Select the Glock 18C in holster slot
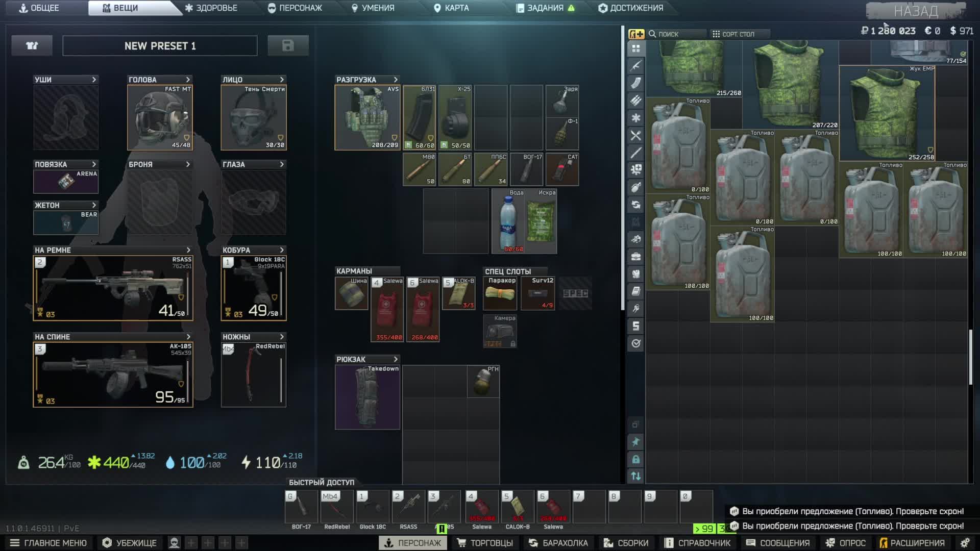 tap(254, 288)
